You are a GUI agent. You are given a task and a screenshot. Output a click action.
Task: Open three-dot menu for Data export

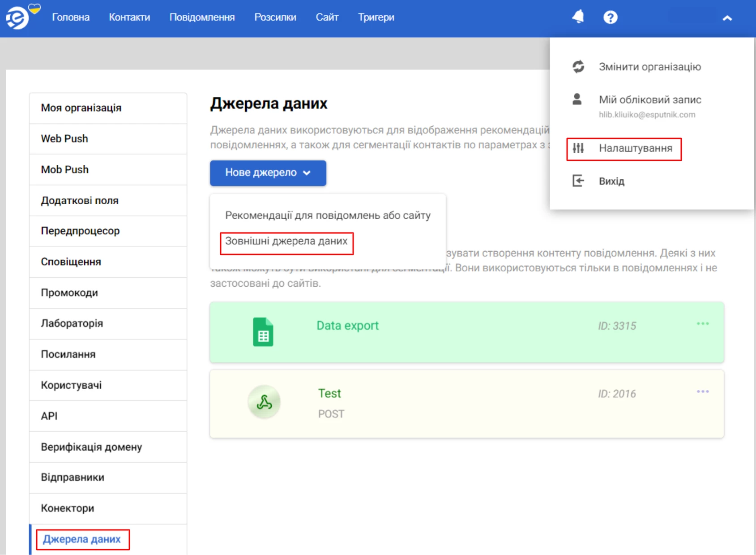point(702,323)
